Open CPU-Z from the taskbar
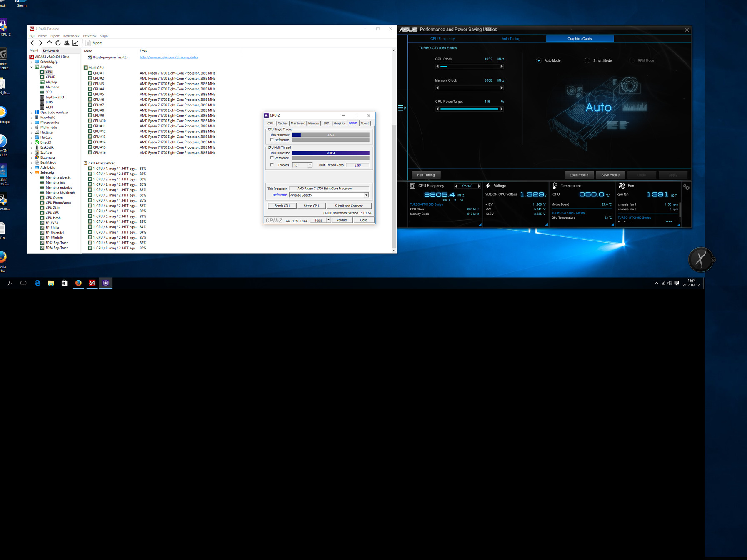The image size is (747, 560). pos(106,283)
